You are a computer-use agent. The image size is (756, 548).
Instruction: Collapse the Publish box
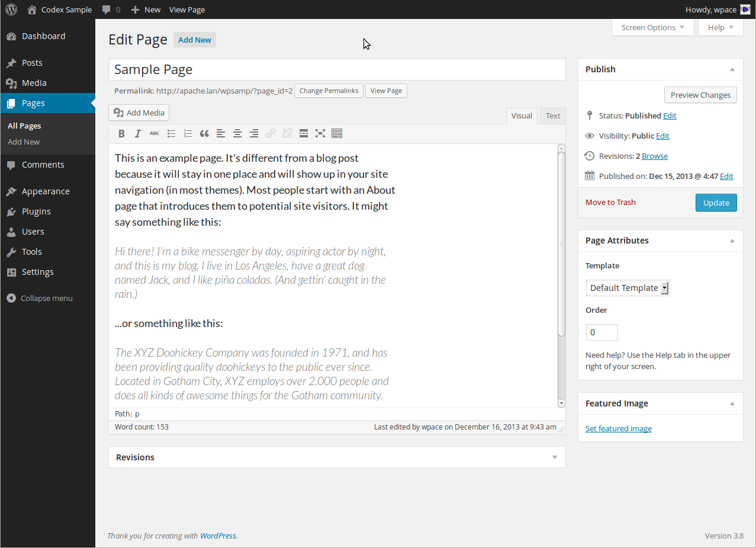(732, 69)
